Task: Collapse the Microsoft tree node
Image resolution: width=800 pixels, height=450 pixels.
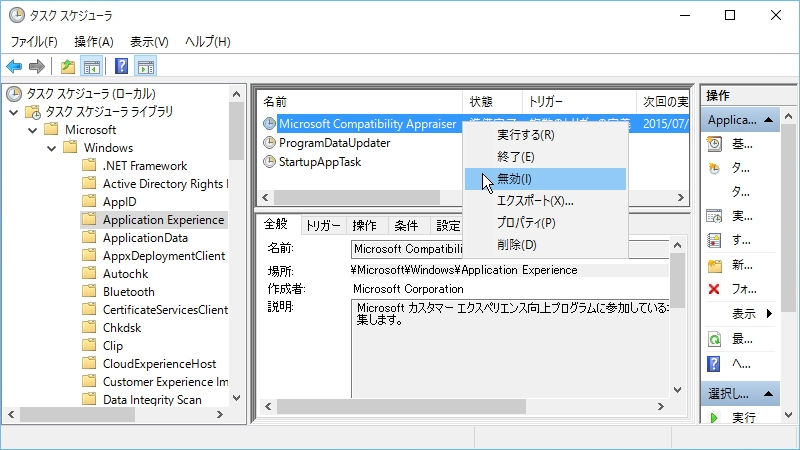Action: click(33, 130)
